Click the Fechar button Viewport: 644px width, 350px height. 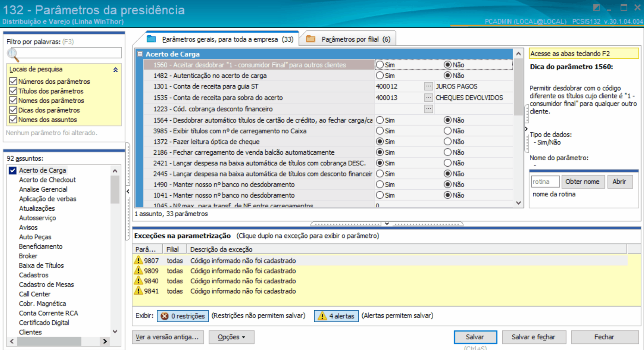point(604,337)
